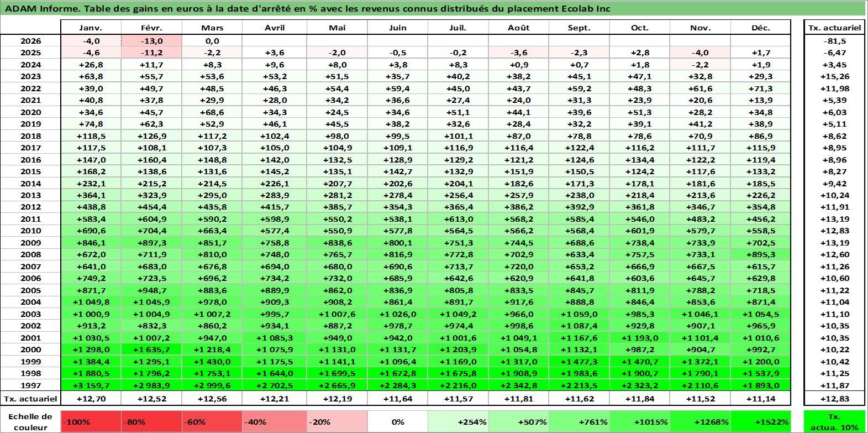Click the 2008 row label

30,254
